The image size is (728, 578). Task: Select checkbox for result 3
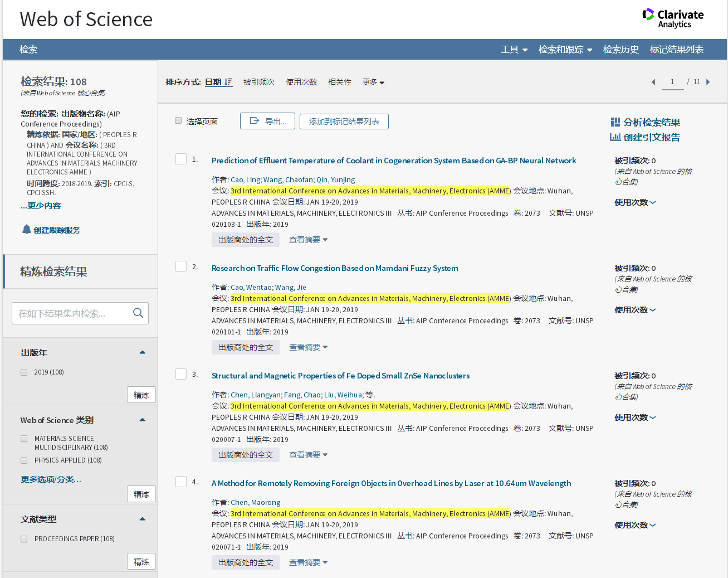click(181, 374)
